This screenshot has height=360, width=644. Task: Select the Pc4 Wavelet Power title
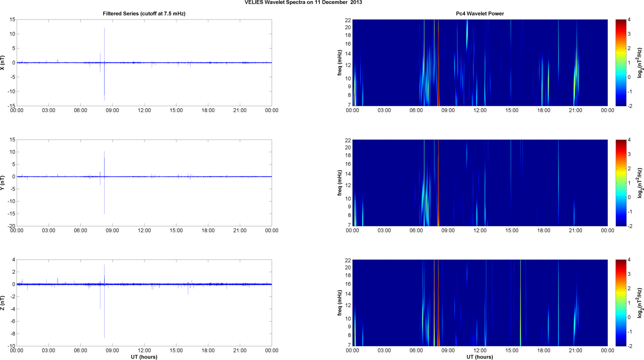click(479, 14)
